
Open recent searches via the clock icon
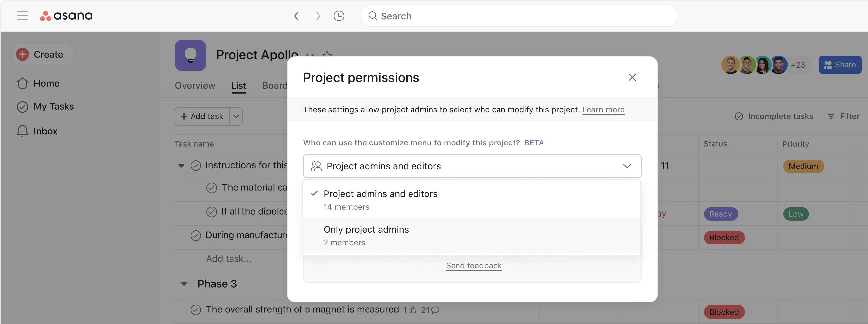pos(339,16)
